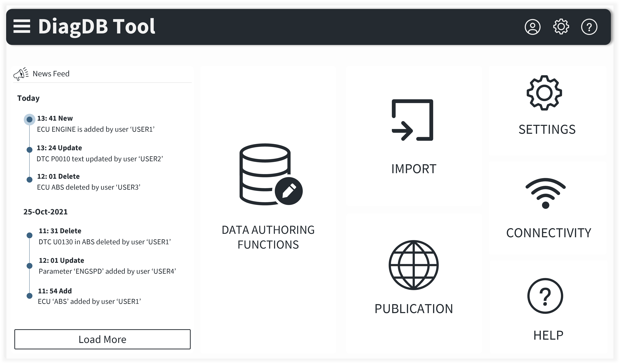Image resolution: width=620 pixels, height=364 pixels.
Task: Select the 13:24 Update timeline dot
Action: click(x=30, y=150)
